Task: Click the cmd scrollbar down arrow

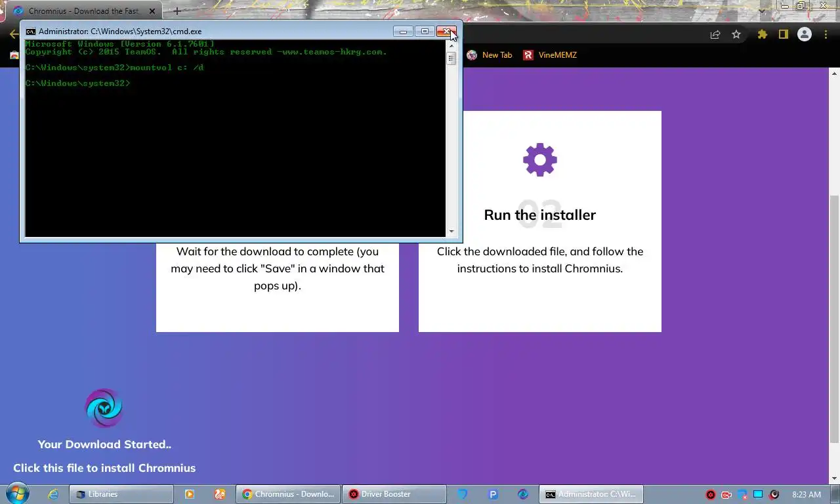Action: coord(451,232)
